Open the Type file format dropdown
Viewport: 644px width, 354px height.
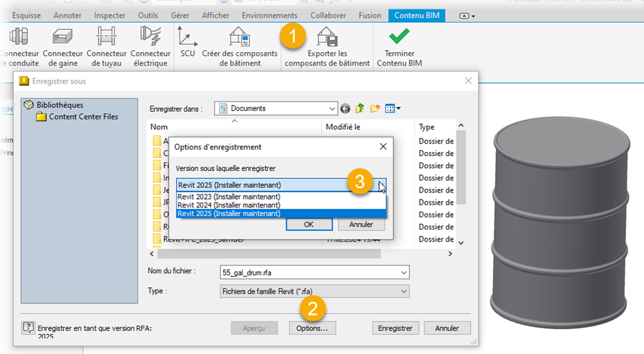click(315, 291)
